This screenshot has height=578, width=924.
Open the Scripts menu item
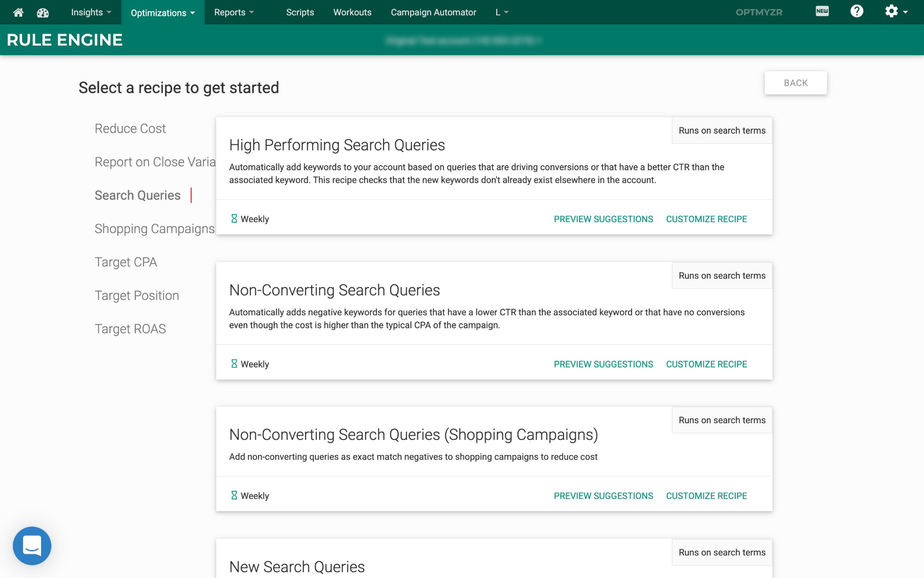coord(300,12)
